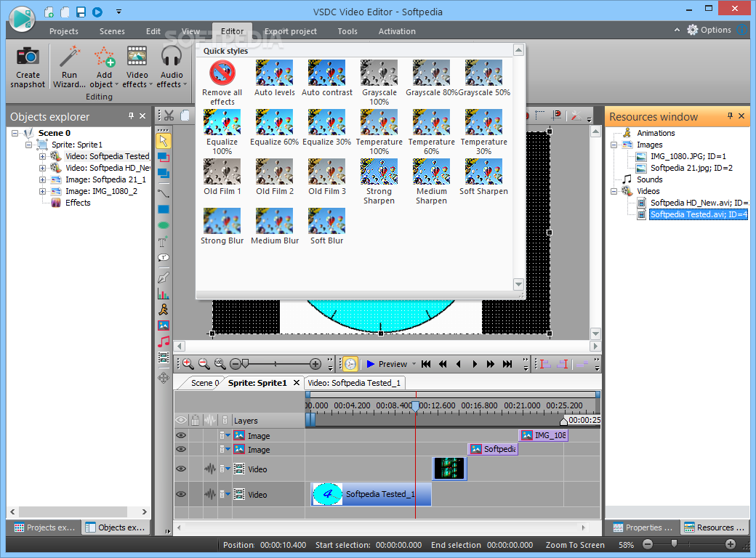
Task: Open the Tools ribbon tab
Action: pos(347,31)
